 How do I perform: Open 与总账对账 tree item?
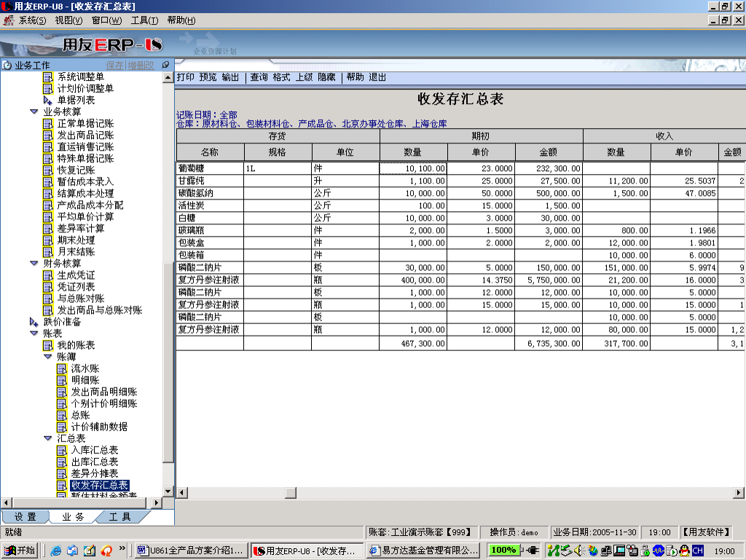coord(81,299)
